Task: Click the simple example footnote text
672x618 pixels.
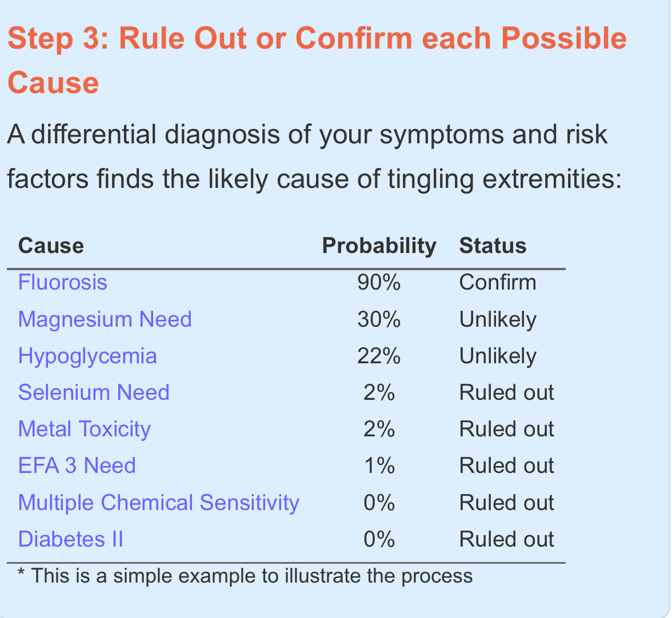Action: [245, 576]
